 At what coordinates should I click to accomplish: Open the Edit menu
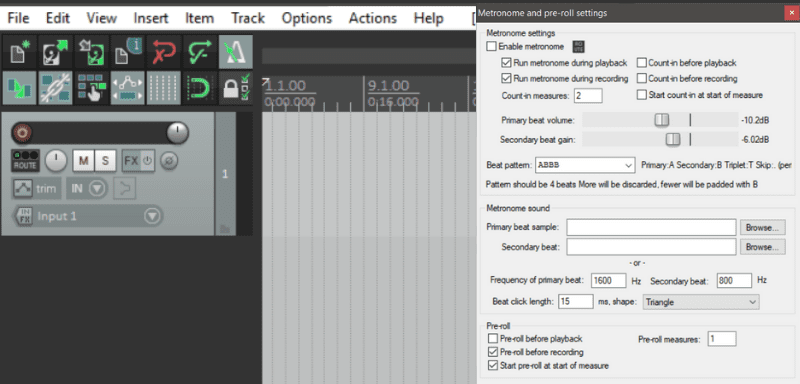58,18
